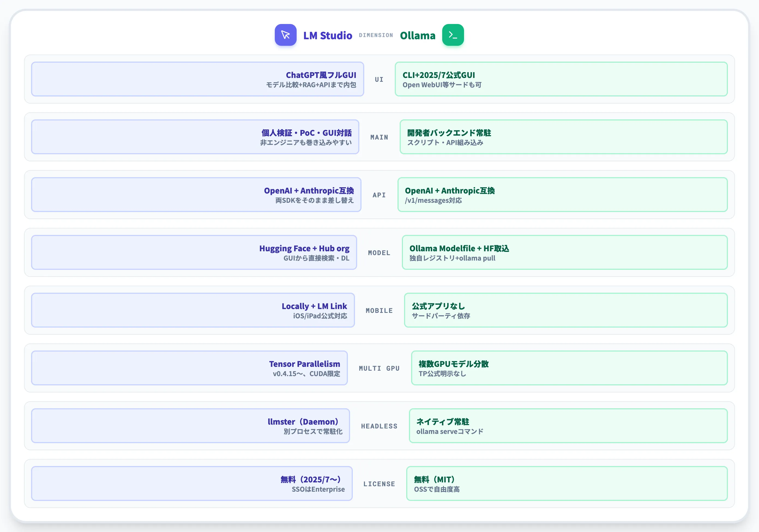The height and width of the screenshot is (532, 759).
Task: Click the '無料（2025/7〜）' title
Action: tap(311, 480)
